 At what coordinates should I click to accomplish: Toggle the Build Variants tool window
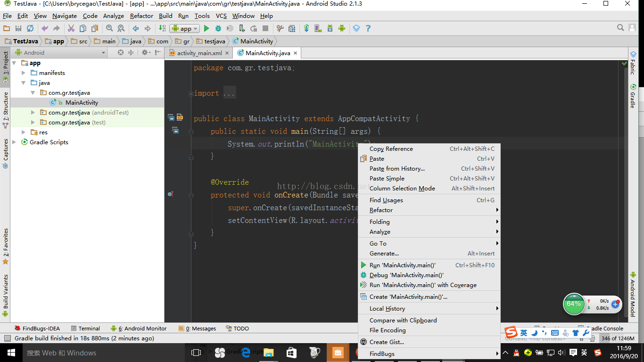[x=6, y=295]
